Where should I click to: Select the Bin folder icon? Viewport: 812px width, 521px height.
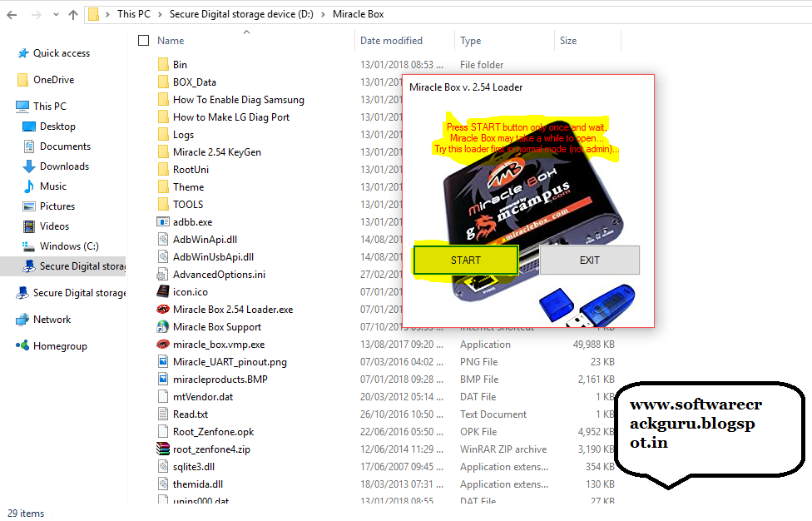[x=163, y=65]
